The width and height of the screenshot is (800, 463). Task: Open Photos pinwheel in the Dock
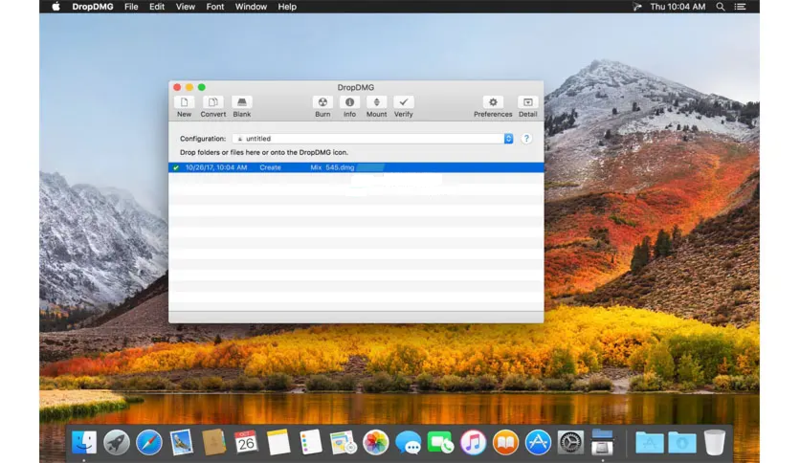tap(376, 442)
